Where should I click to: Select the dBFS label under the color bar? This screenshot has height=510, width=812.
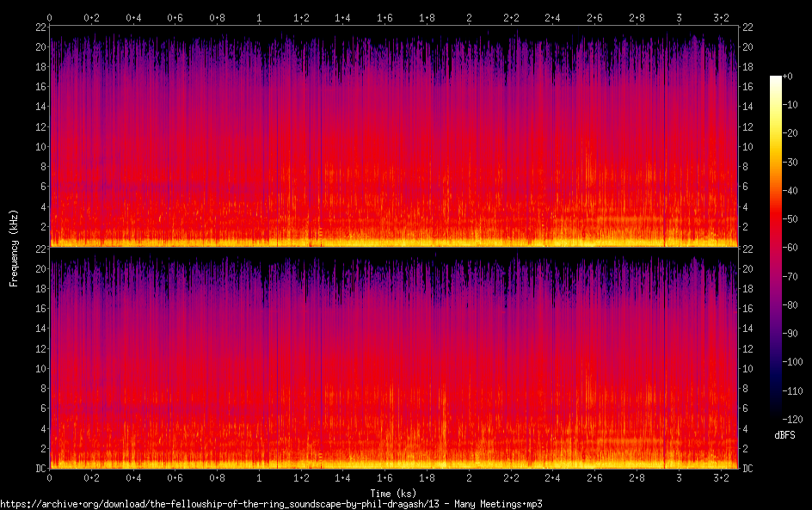click(784, 436)
